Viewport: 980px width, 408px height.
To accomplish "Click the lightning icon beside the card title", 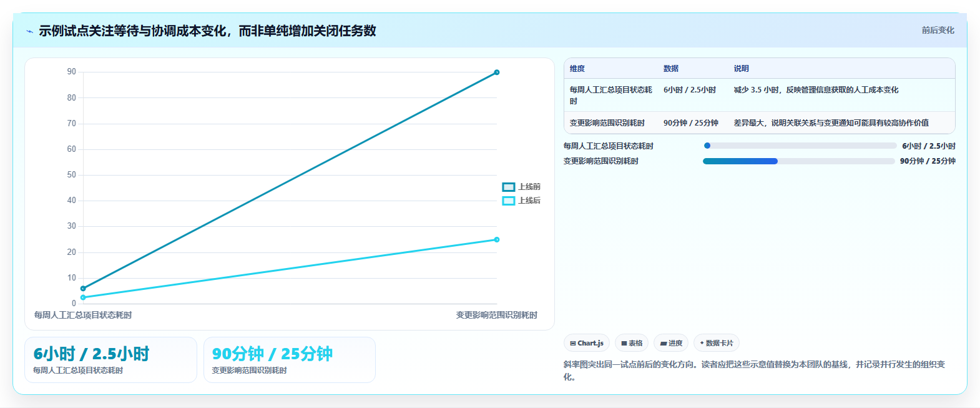I will pyautogui.click(x=29, y=31).
